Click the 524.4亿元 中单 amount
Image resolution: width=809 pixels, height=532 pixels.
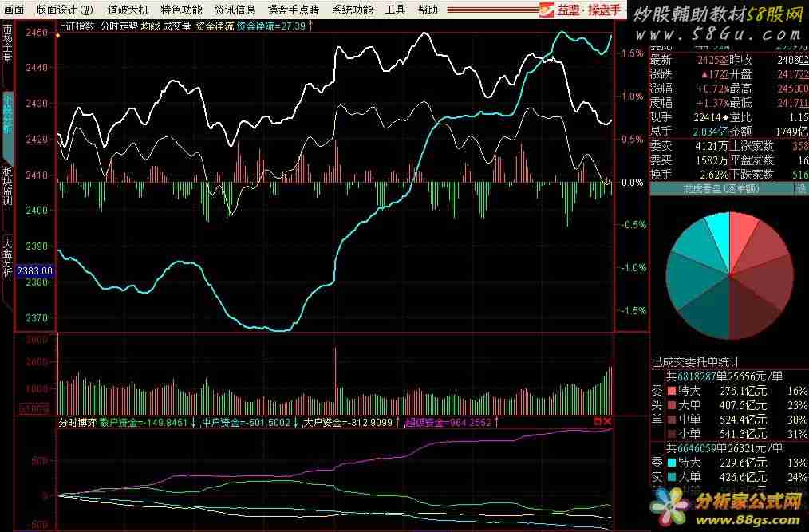pos(744,420)
